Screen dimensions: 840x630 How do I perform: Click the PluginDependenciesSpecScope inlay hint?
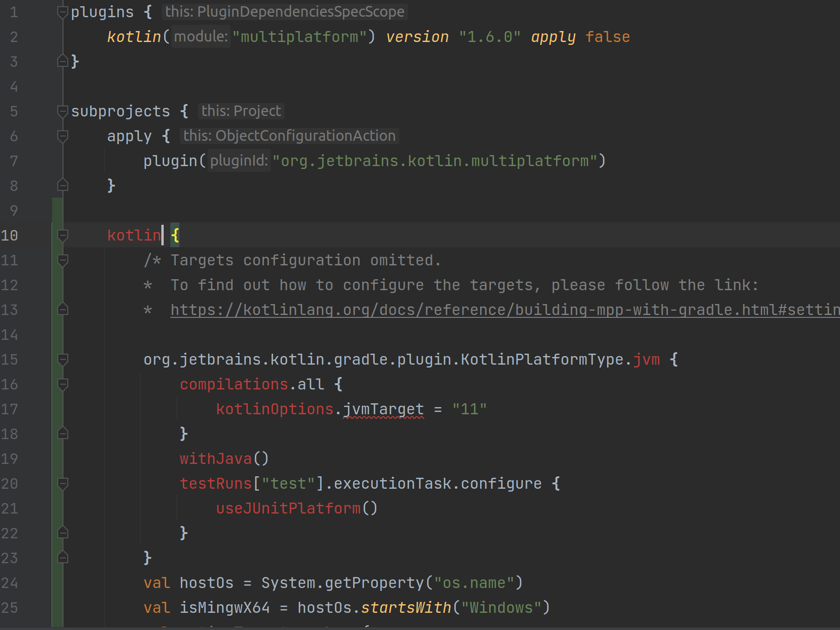[x=283, y=11]
